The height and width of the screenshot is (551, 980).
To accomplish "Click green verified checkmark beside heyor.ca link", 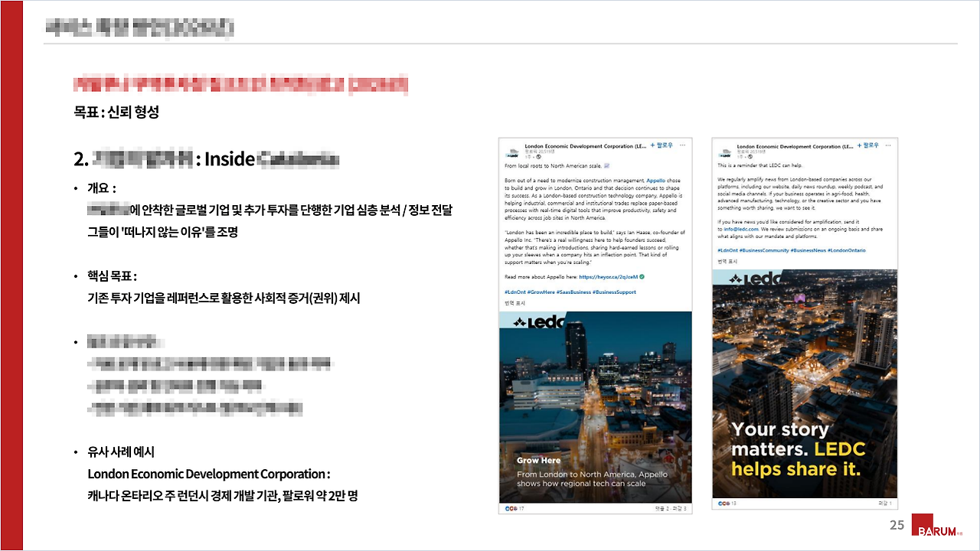I will coord(642,276).
